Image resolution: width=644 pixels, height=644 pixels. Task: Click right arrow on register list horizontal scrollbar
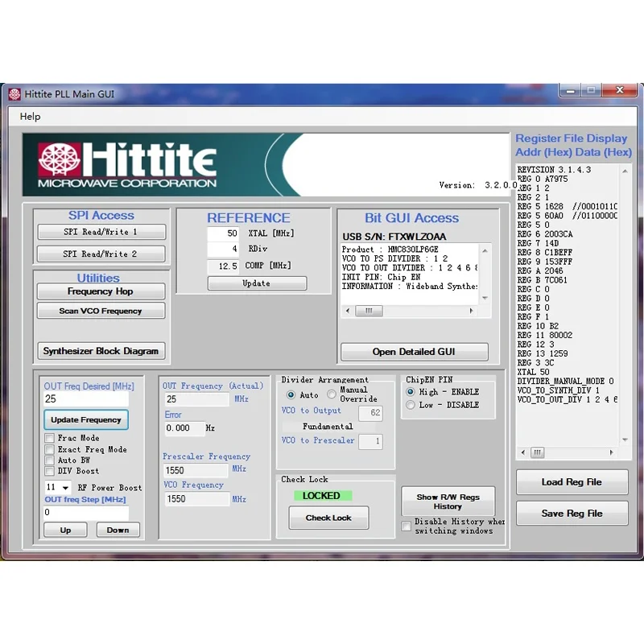coord(612,452)
